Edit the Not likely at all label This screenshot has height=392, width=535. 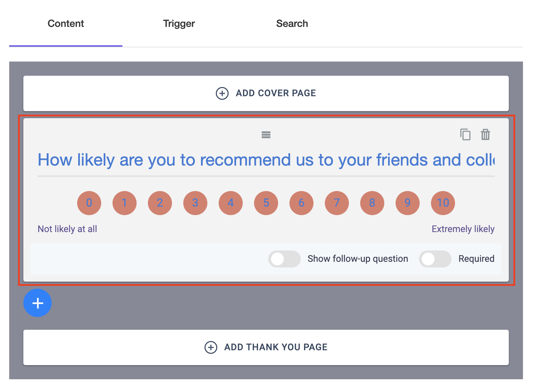[x=67, y=229]
